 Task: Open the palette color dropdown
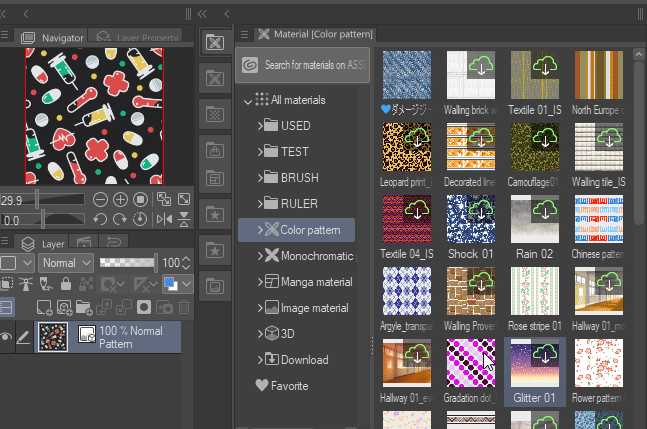(x=17, y=263)
